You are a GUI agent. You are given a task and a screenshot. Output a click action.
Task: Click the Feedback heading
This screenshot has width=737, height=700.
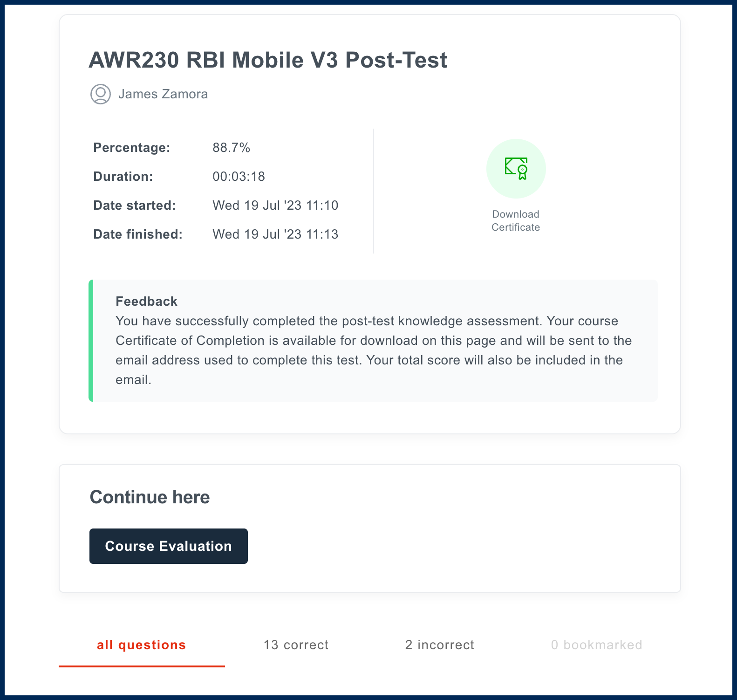[146, 302]
